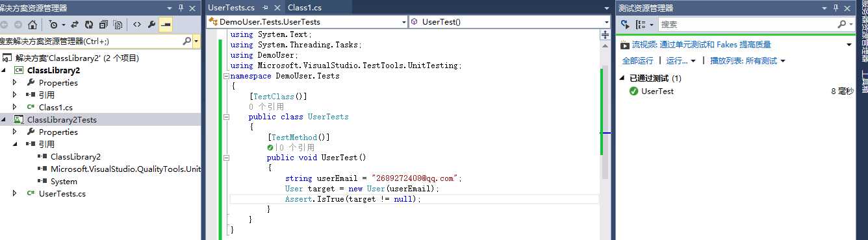Select the ClassLibrary2 project C# icon
868x240 pixels.
[18, 70]
